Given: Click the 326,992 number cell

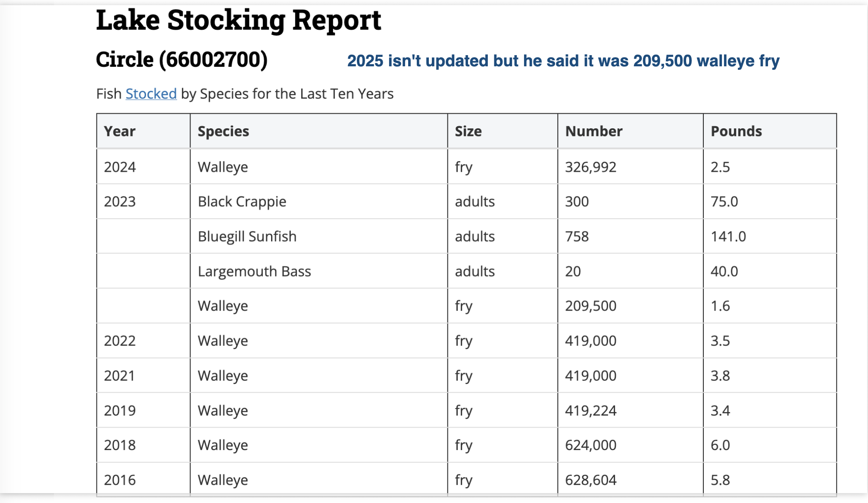Looking at the screenshot, I should [590, 167].
